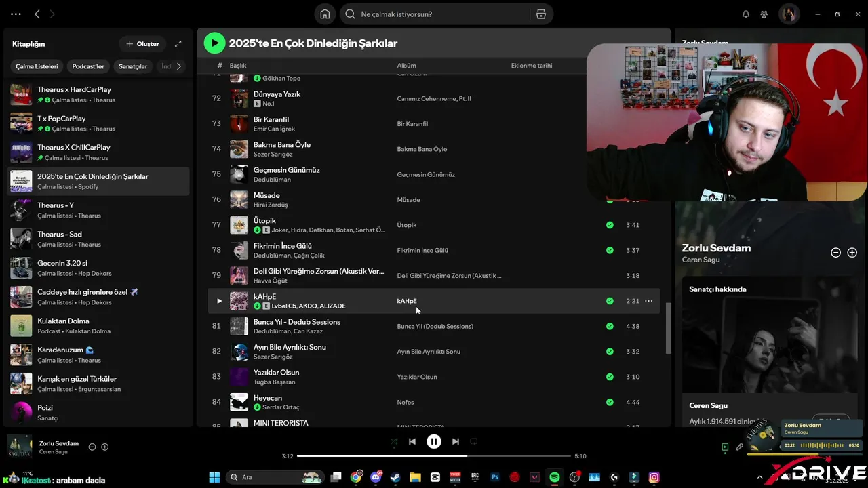868x488 pixels.
Task: Open the user profile avatar
Action: point(789,14)
